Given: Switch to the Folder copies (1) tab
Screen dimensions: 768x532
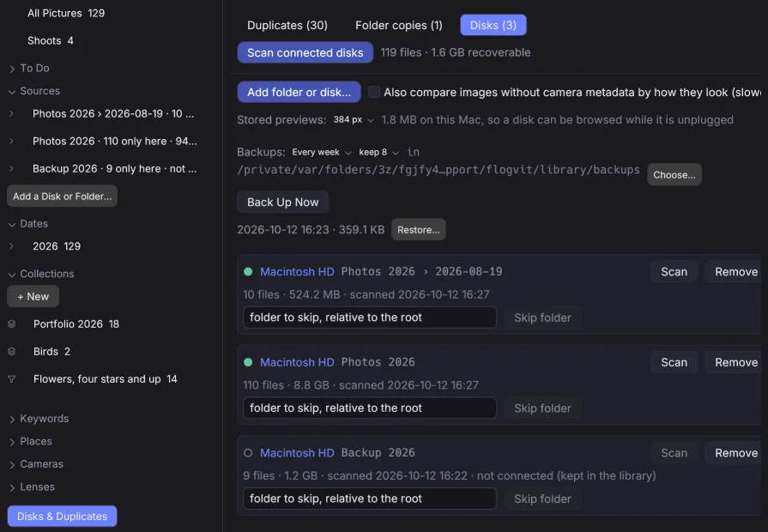Looking at the screenshot, I should click(399, 25).
